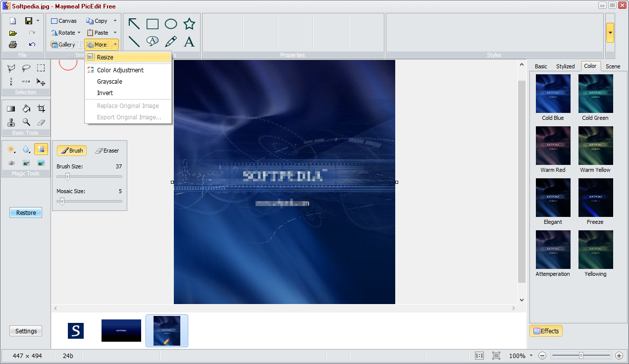The width and height of the screenshot is (629, 364).
Task: Select the water drop Blur magic tool
Action: coord(26,150)
